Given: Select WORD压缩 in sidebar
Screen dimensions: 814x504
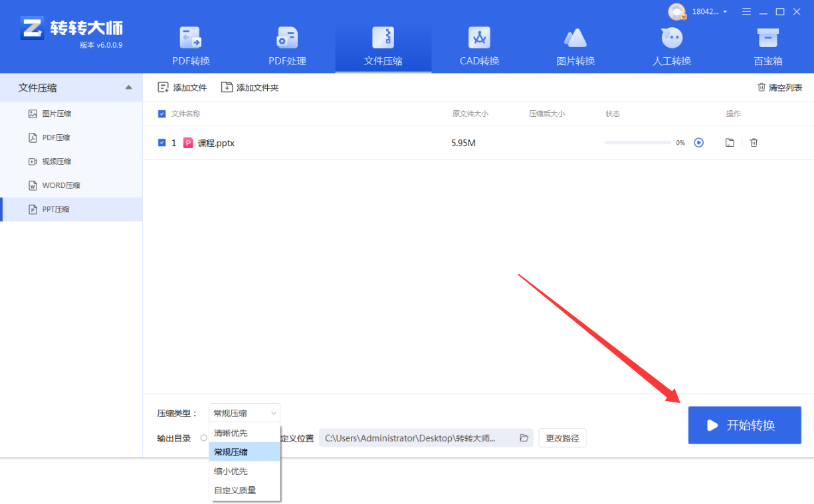Looking at the screenshot, I should [71, 185].
